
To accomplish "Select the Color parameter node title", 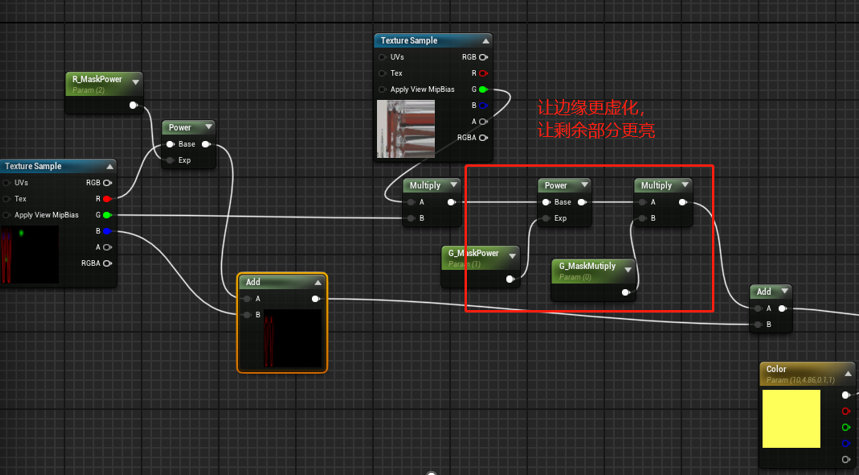I will point(777,369).
